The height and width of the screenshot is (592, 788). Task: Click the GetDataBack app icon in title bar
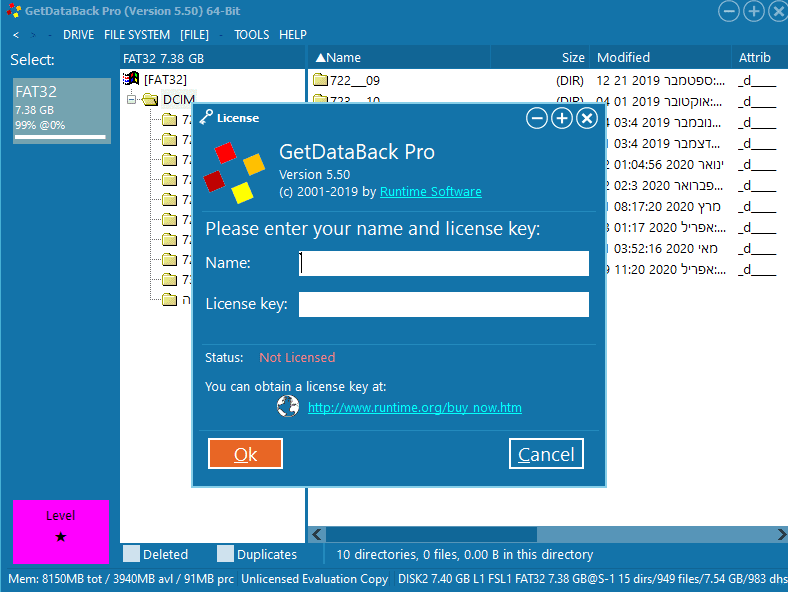click(14, 11)
